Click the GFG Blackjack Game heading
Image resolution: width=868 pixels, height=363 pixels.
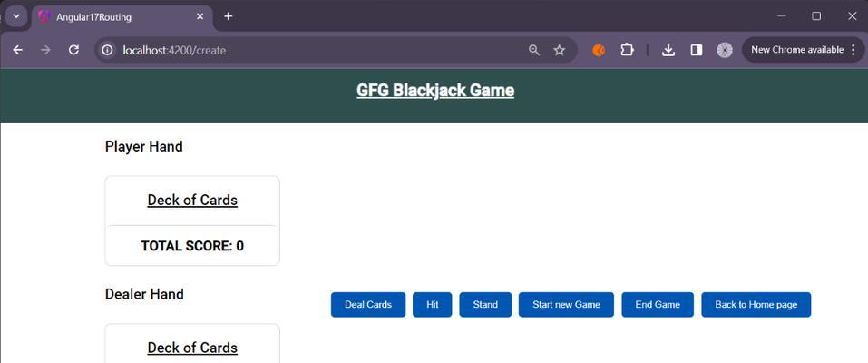435,91
